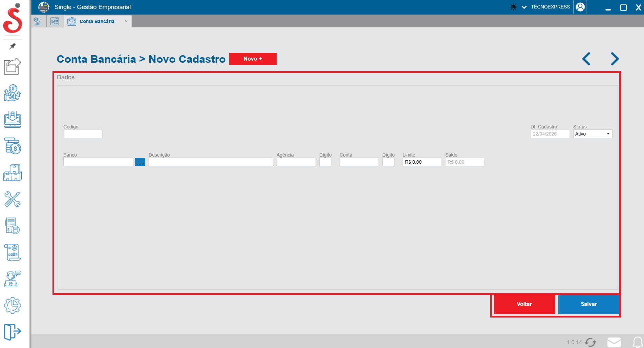
Task: Go to next record arrow
Action: click(x=615, y=59)
